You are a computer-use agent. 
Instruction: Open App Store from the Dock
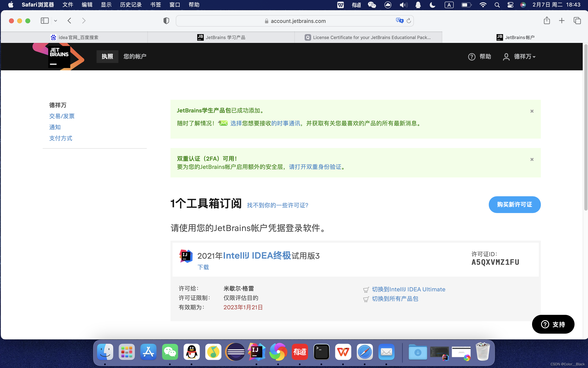click(148, 352)
